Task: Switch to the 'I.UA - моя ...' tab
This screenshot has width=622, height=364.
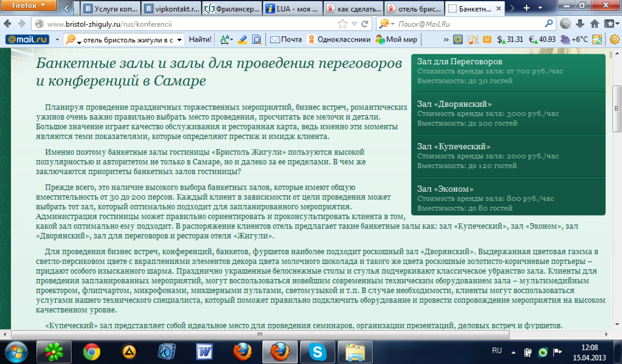Action: (x=293, y=8)
